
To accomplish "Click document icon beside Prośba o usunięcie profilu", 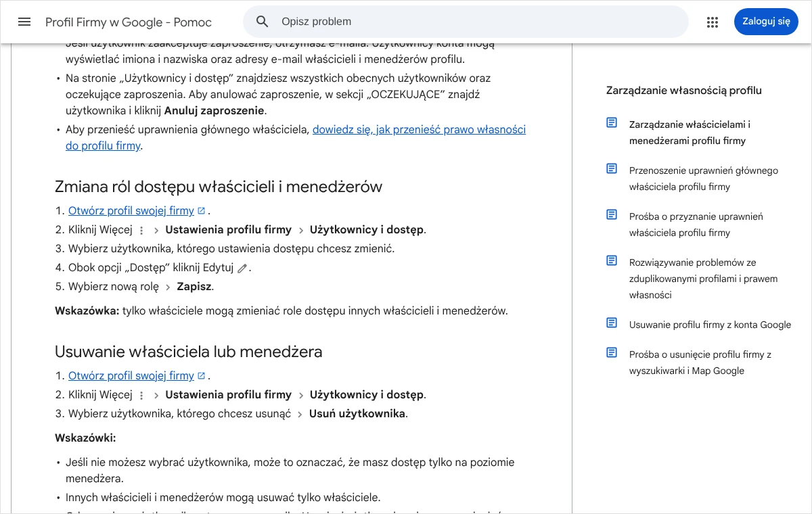I will (612, 352).
